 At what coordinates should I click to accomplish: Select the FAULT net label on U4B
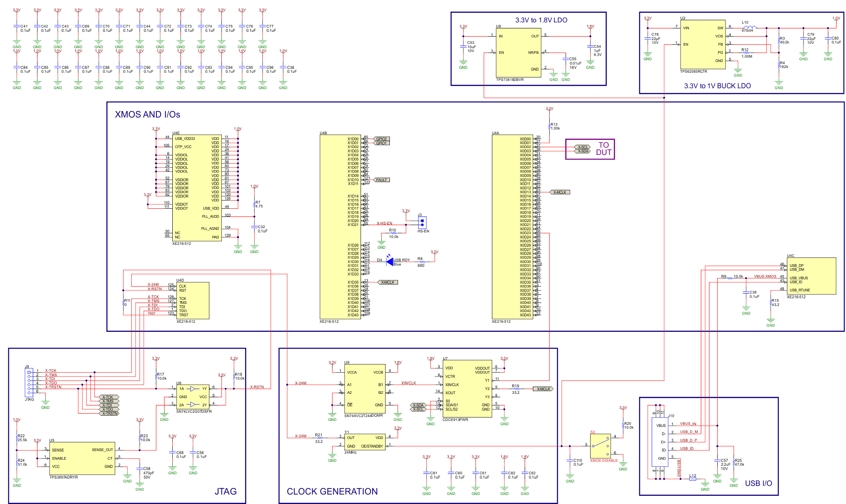[382, 179]
